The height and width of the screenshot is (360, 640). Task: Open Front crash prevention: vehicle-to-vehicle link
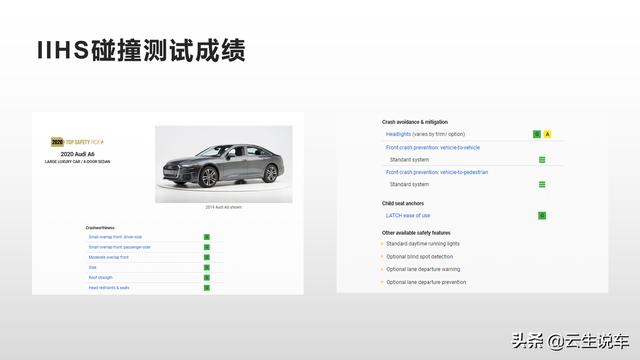click(433, 147)
